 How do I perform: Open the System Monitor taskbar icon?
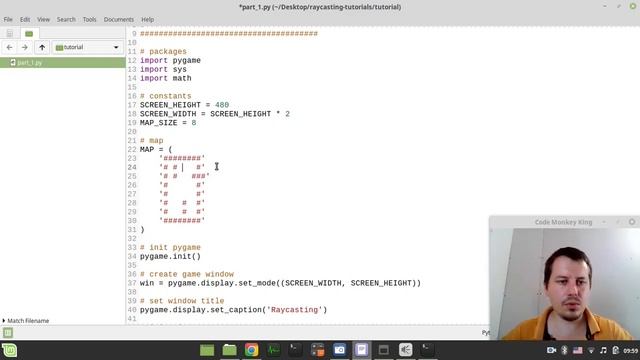(273, 350)
